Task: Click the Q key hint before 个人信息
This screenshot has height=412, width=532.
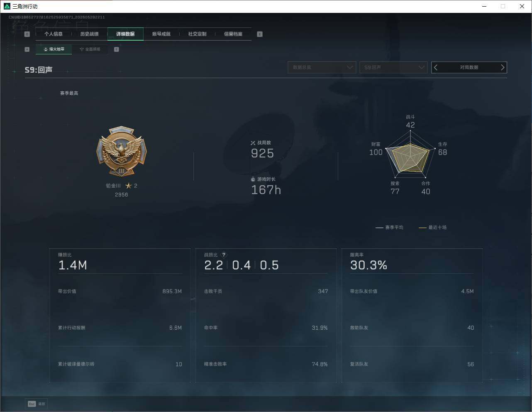Action: (x=27, y=34)
